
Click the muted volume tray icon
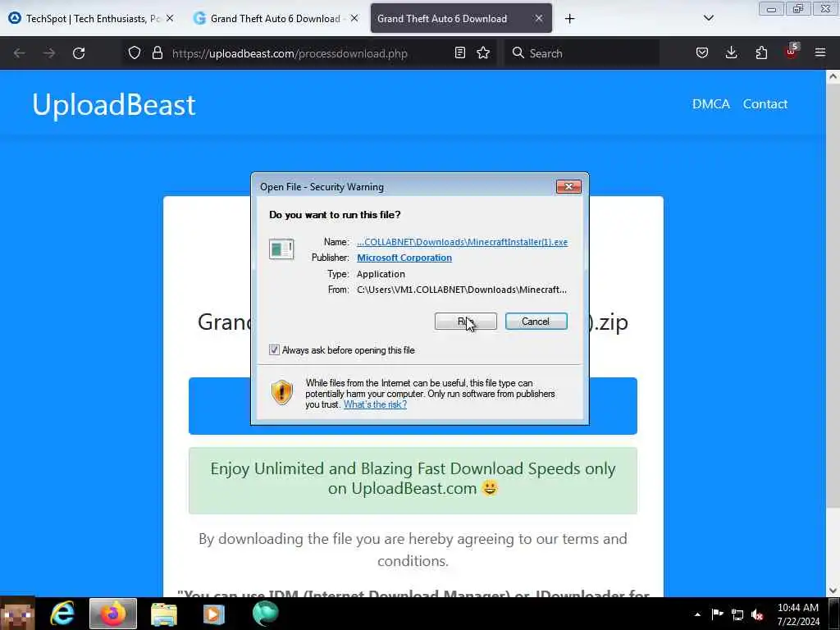pyautogui.click(x=757, y=614)
